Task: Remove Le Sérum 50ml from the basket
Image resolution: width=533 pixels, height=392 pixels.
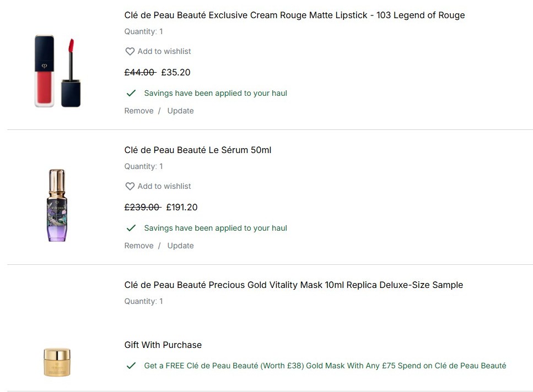Action: click(139, 246)
